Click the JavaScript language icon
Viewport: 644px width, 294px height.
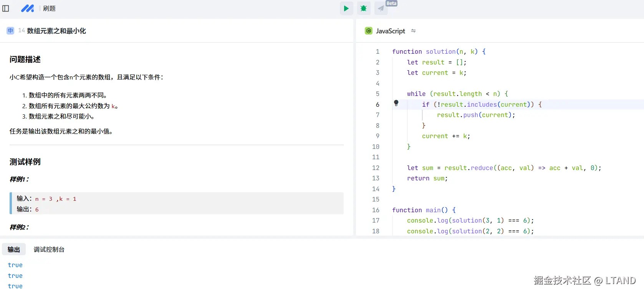pyautogui.click(x=369, y=31)
